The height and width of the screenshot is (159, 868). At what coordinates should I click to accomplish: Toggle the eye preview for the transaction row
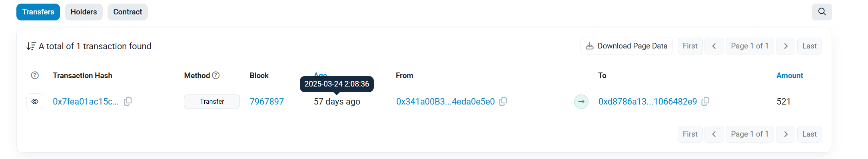point(35,102)
